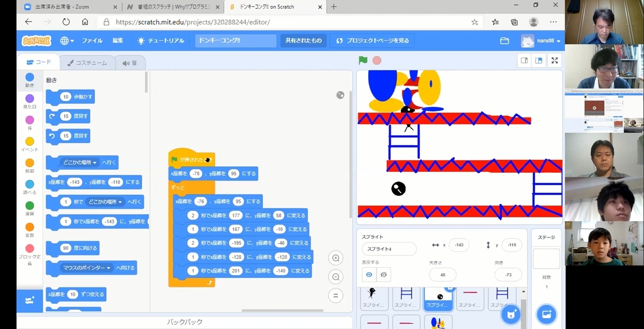This screenshot has height=329, width=644.
Task: Select the 見た目 looks block category
Action: [x=30, y=102]
